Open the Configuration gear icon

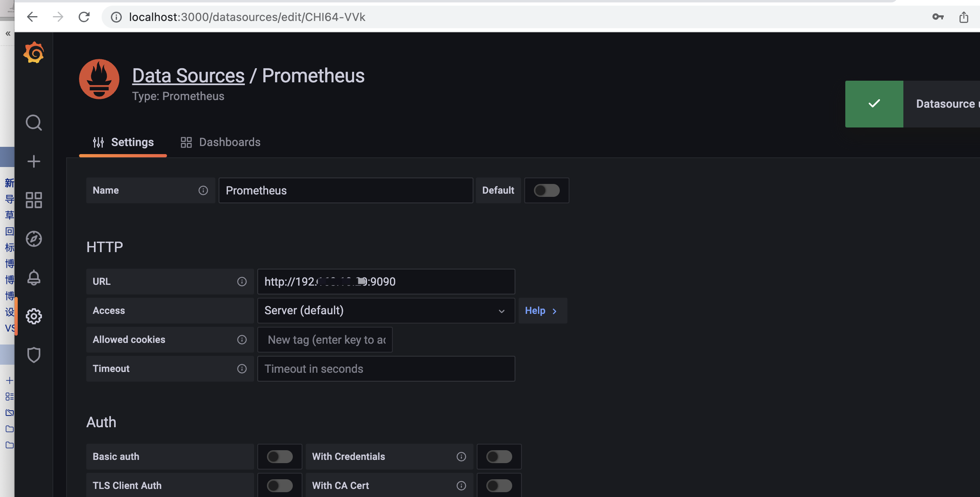pos(33,316)
